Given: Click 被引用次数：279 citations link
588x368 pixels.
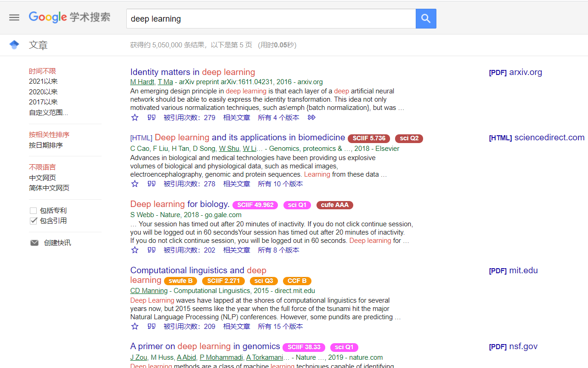Looking at the screenshot, I should (189, 117).
